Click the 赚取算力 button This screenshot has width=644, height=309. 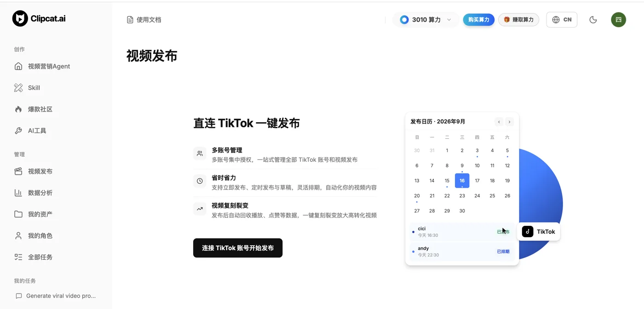[518, 20]
